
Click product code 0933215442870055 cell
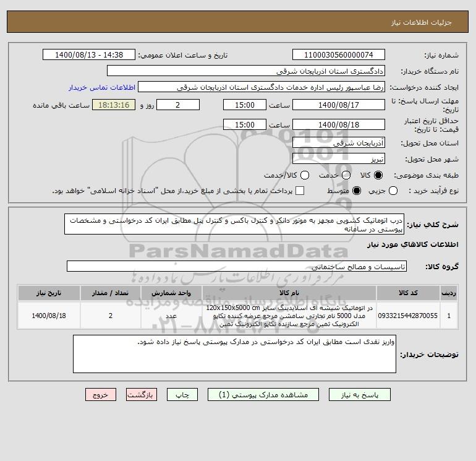408,316
